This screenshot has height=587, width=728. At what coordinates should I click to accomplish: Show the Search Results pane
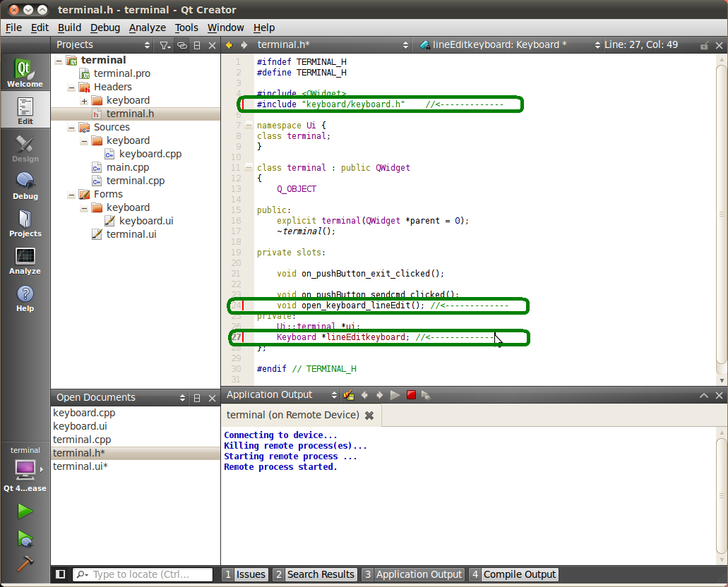pos(315,574)
